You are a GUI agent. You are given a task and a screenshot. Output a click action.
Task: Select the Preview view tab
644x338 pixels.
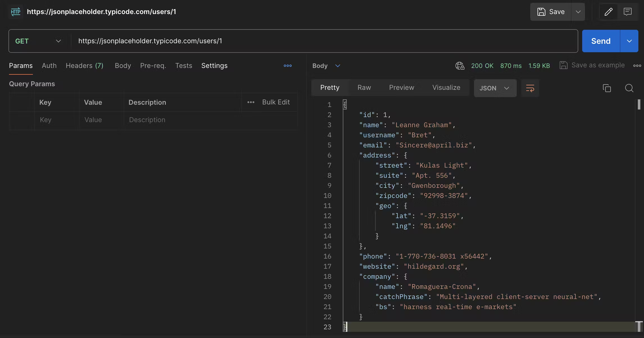point(402,88)
